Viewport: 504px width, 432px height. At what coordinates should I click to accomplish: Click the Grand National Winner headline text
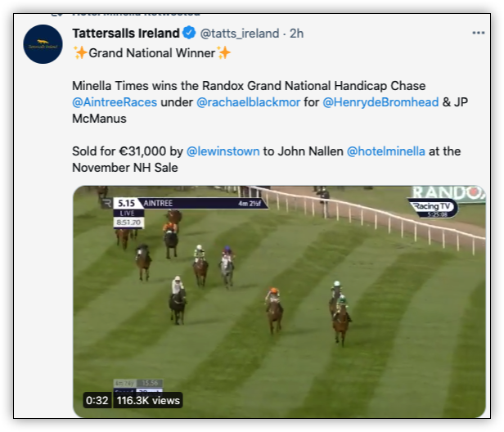coord(151,53)
